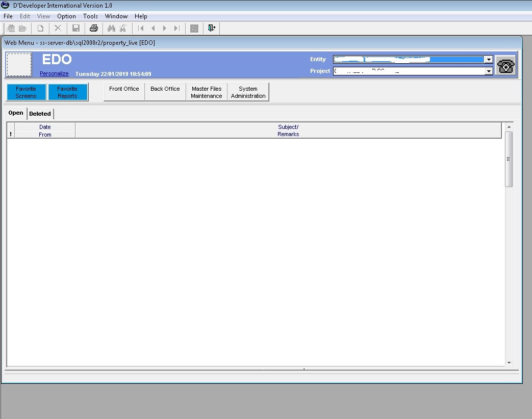Click the telephone icon beside the Project dropdown

pos(505,65)
